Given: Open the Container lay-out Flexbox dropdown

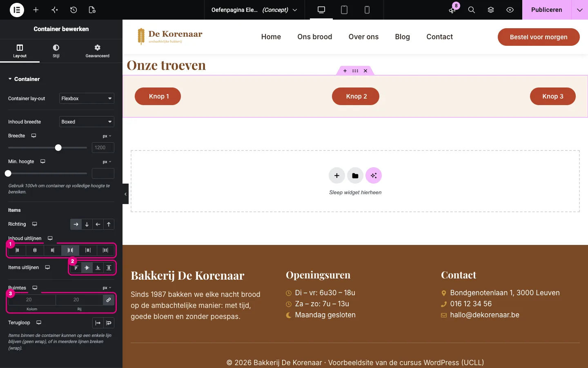Looking at the screenshot, I should click(x=87, y=99).
